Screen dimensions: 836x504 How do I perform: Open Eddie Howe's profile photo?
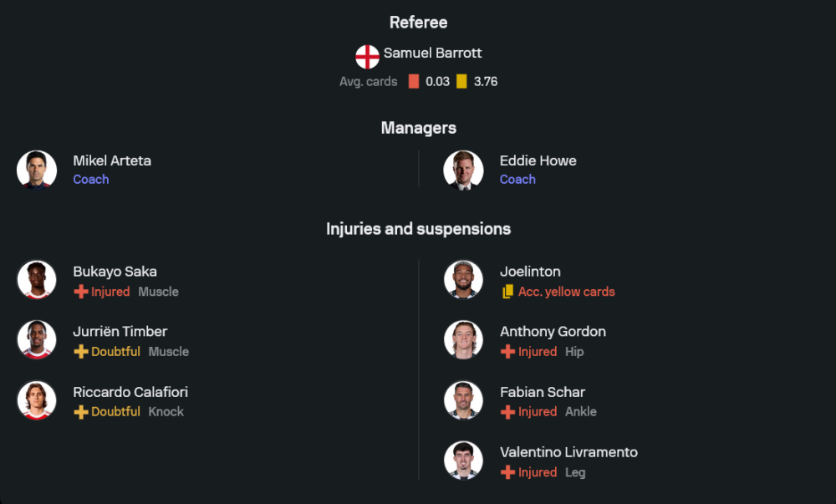click(x=463, y=170)
